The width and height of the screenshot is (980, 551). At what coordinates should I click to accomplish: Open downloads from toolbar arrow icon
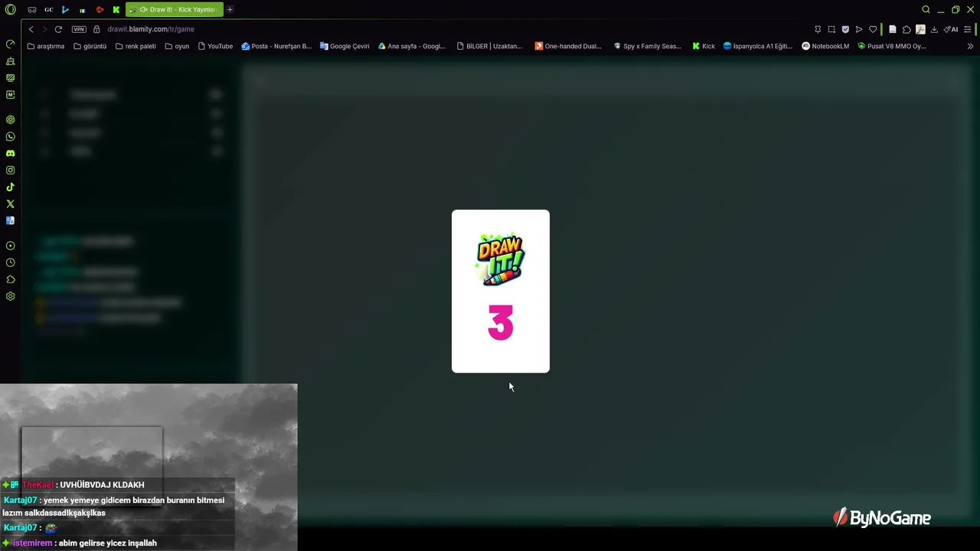[934, 29]
